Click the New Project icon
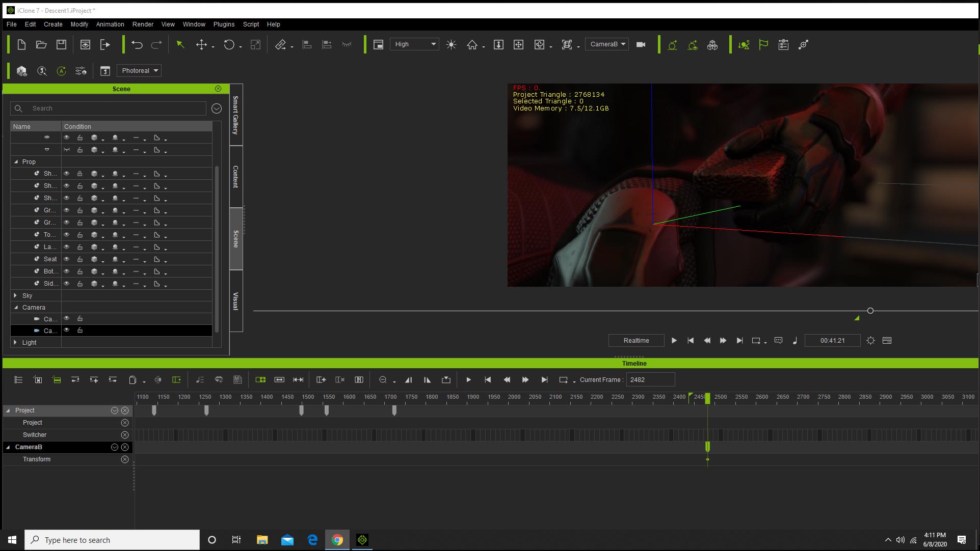Screen dimensions: 980x551 pyautogui.click(x=21, y=45)
